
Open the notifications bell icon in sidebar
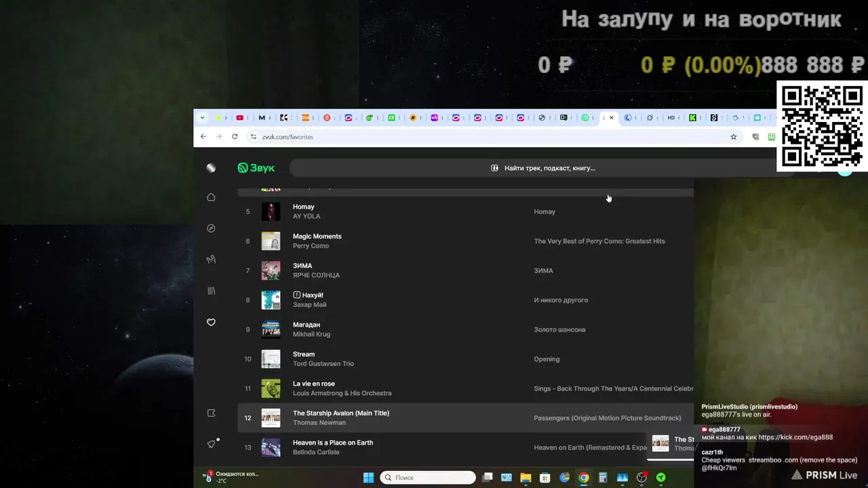pos(211,444)
